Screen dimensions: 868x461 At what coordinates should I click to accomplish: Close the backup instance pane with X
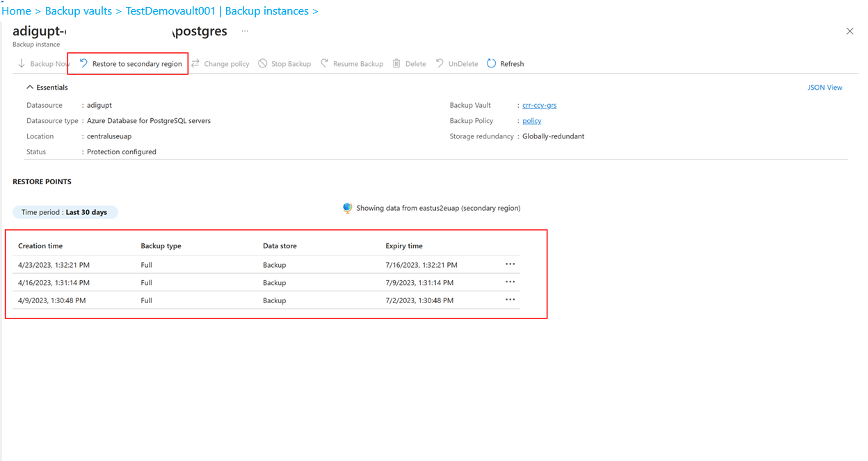click(849, 31)
